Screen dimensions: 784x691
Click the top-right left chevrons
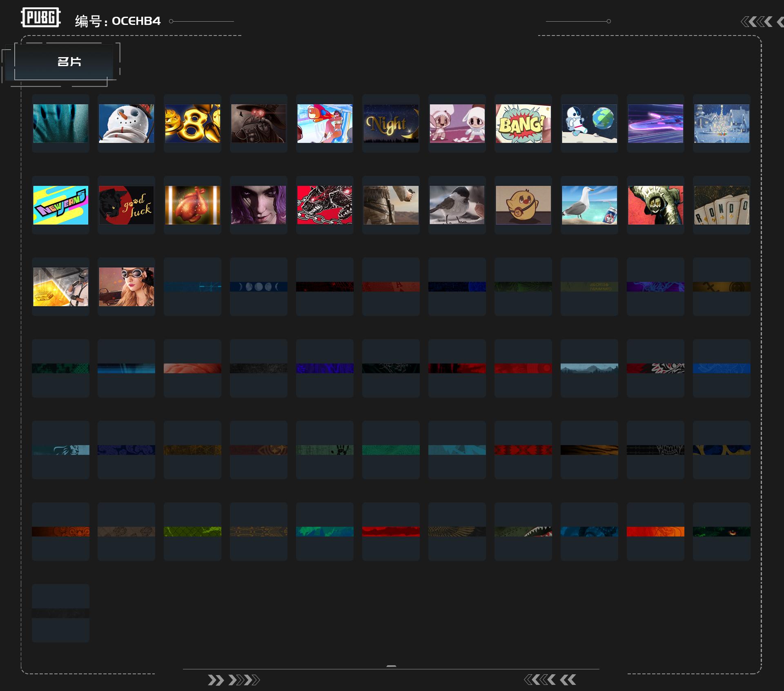coord(762,22)
